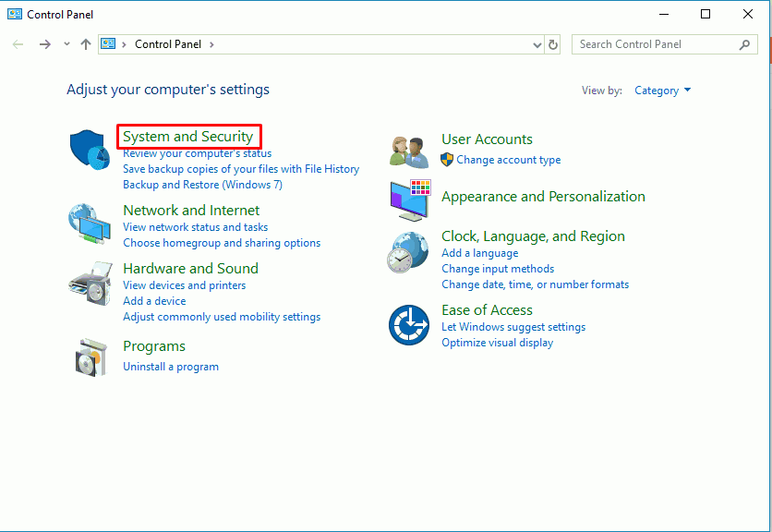Click the Hardware and Sound printer icon
The height and width of the screenshot is (532, 772).
[x=91, y=284]
